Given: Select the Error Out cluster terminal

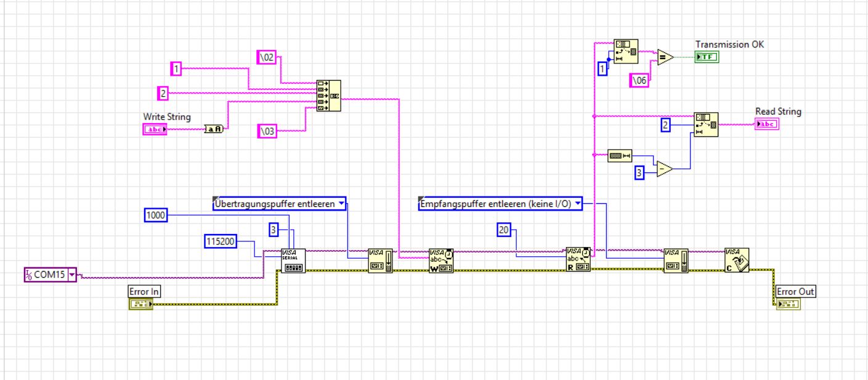Looking at the screenshot, I should (788, 304).
